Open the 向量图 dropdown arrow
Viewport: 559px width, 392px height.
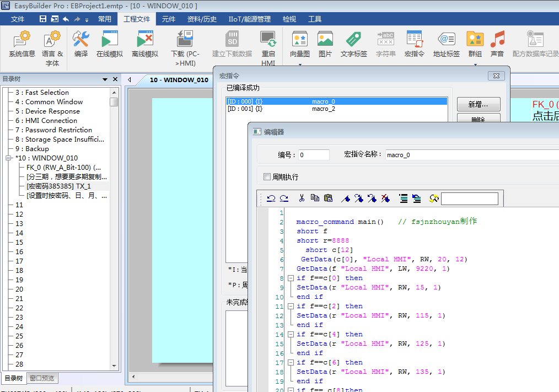300,65
